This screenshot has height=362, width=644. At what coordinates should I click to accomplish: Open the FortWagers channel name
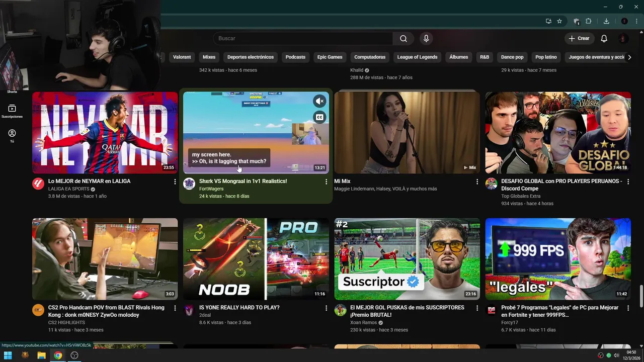(211, 189)
